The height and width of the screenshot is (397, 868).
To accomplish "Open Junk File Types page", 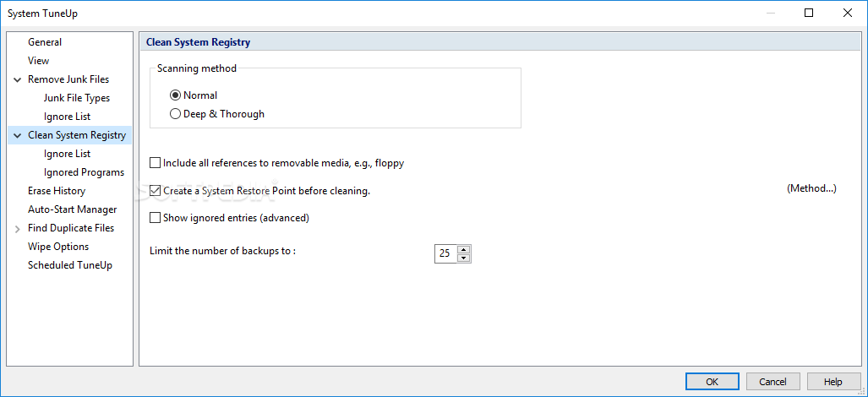I will point(77,98).
